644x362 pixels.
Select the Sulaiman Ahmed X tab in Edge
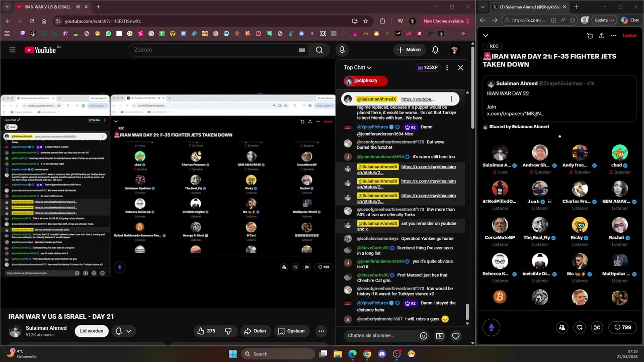tap(529, 7)
